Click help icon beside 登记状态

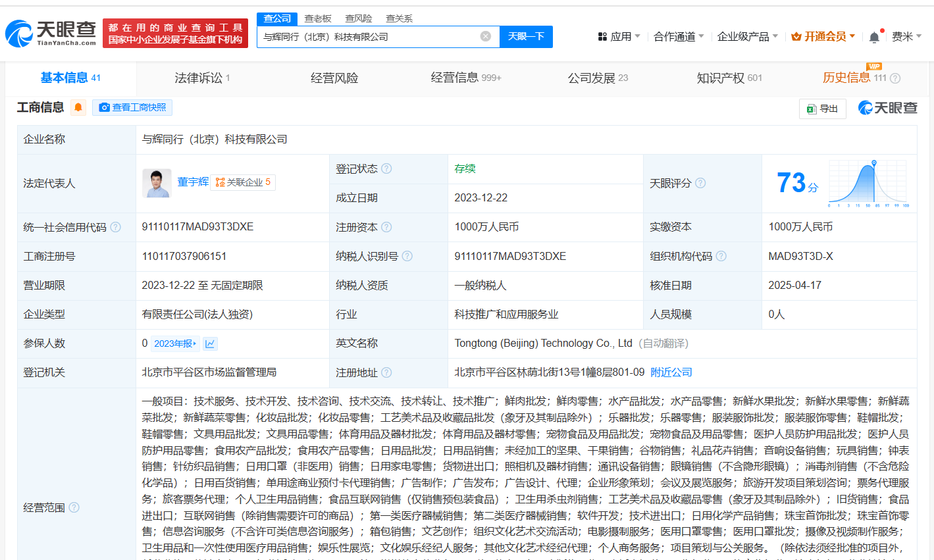click(x=386, y=168)
